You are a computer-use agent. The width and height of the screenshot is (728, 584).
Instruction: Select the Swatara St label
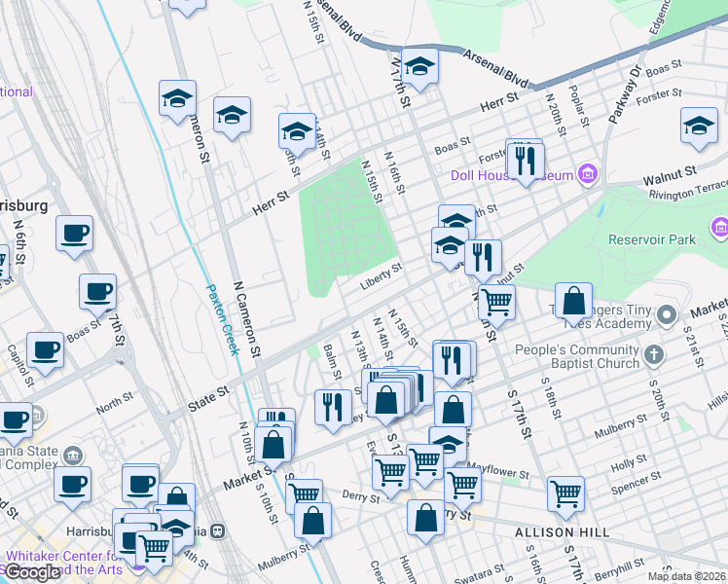click(479, 574)
